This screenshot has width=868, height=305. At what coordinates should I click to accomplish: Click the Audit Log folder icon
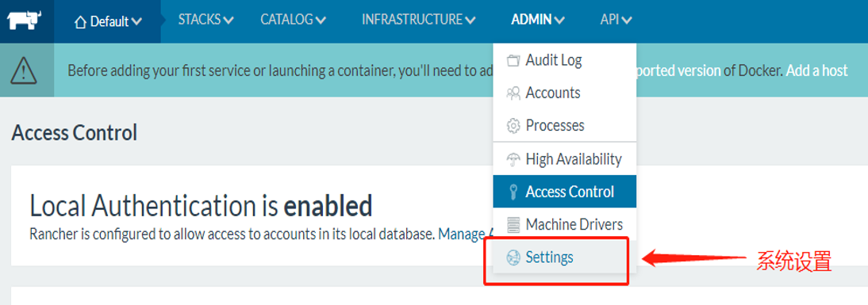pyautogui.click(x=513, y=60)
